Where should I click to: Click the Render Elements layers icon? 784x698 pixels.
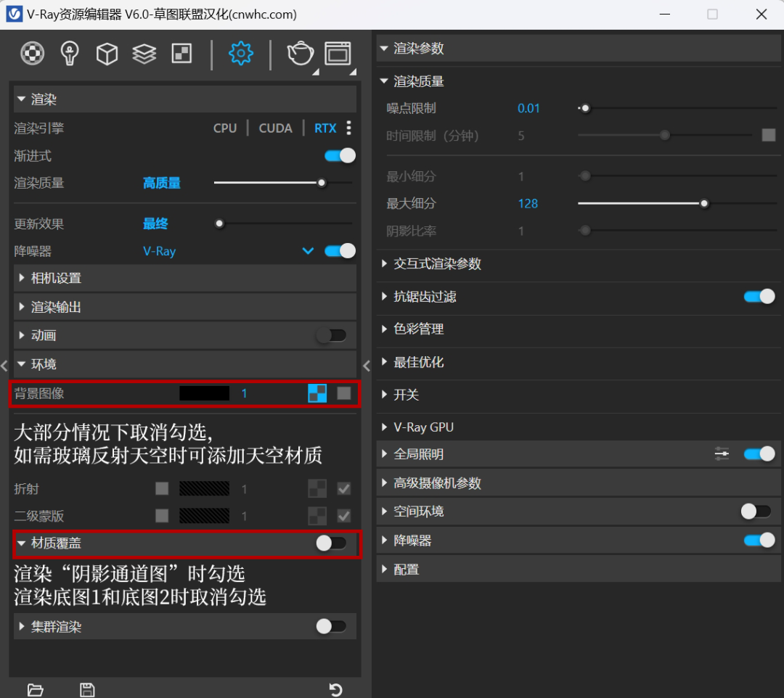click(144, 54)
